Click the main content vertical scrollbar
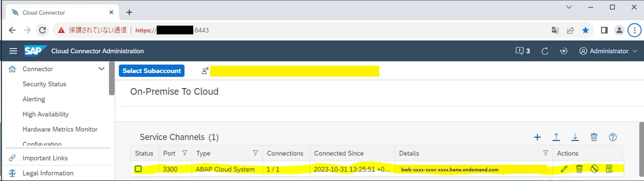This screenshot has height=181, width=644. pos(642,149)
